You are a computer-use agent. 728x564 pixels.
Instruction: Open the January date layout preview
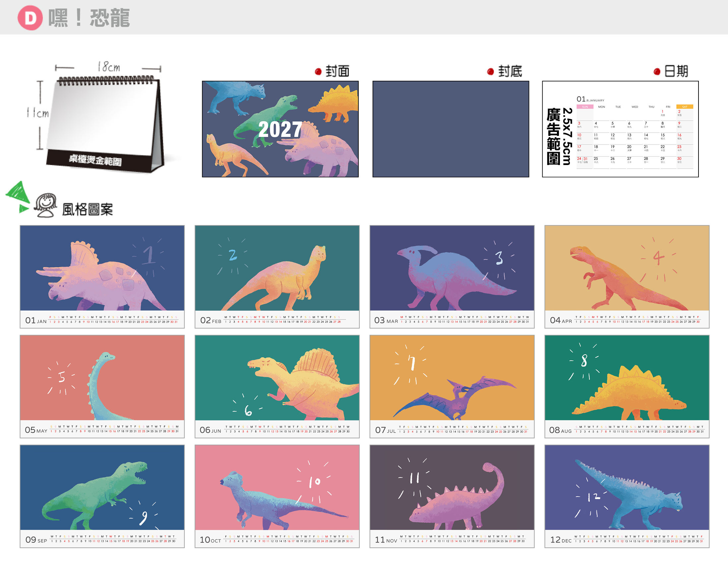point(620,129)
